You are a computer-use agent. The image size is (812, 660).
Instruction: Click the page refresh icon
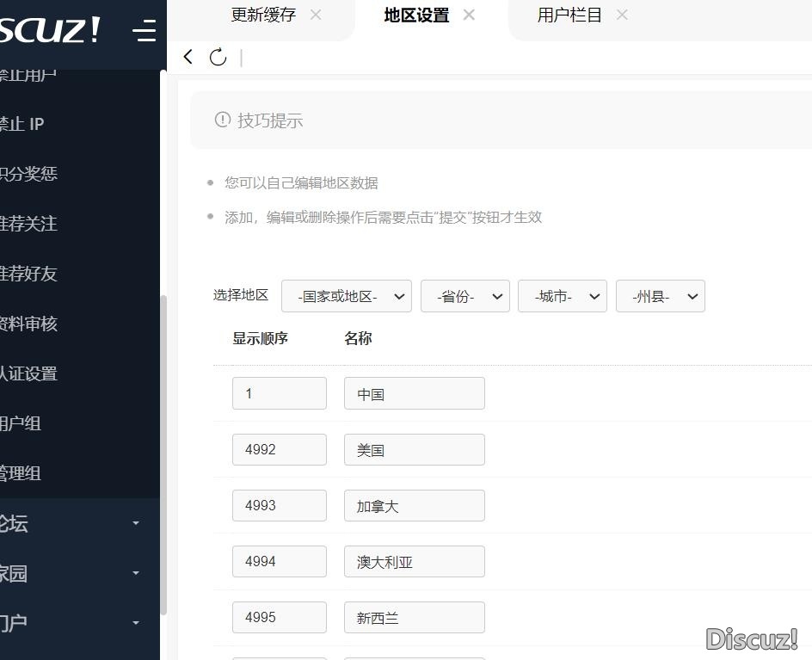point(218,57)
